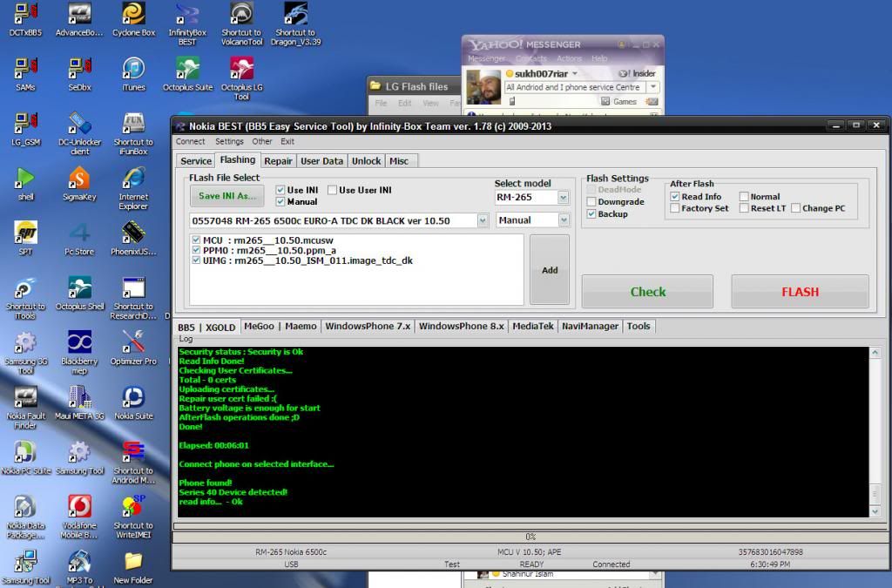892x588 pixels.
Task: Enable the Normal after-flash option
Action: [744, 196]
